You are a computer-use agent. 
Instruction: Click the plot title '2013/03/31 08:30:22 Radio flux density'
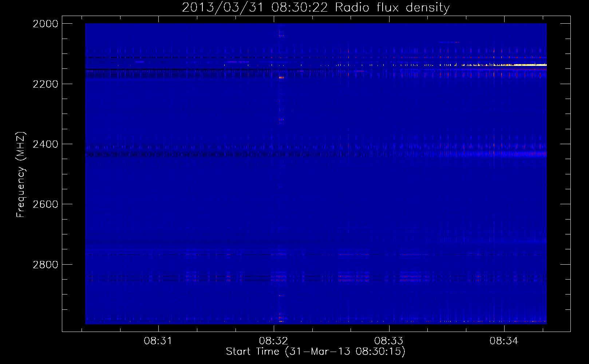coord(316,7)
